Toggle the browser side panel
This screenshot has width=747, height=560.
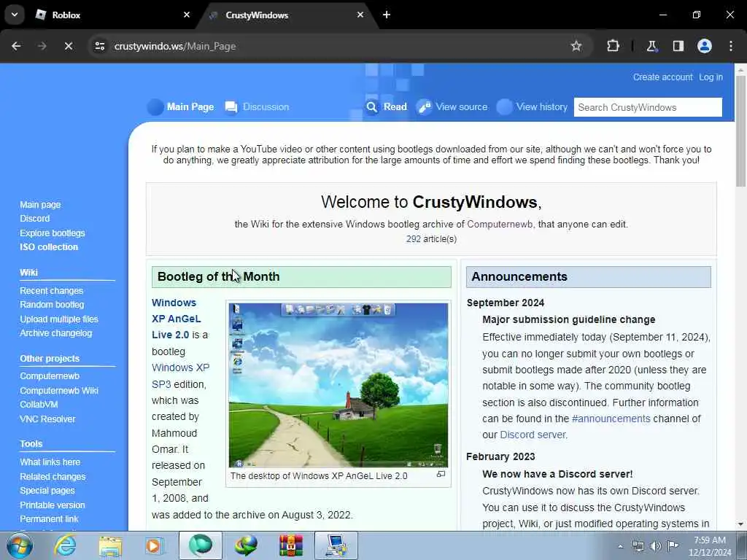(x=678, y=46)
